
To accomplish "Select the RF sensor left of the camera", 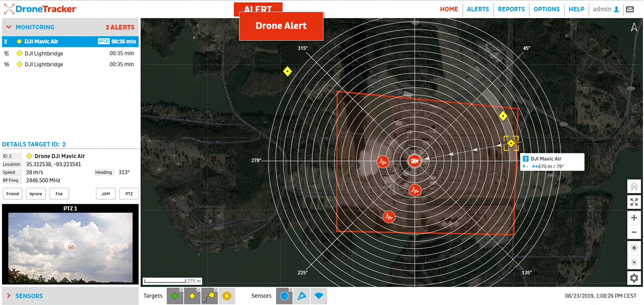I will [x=383, y=161].
